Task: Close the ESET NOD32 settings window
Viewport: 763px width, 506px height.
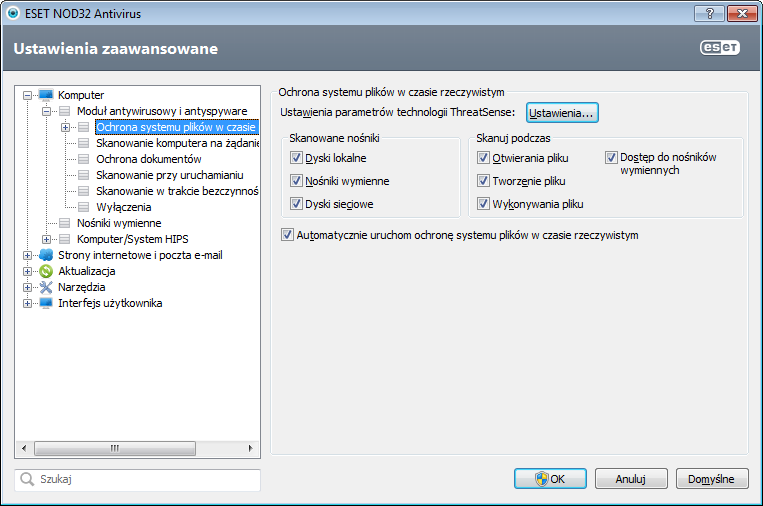Action: tap(742, 13)
